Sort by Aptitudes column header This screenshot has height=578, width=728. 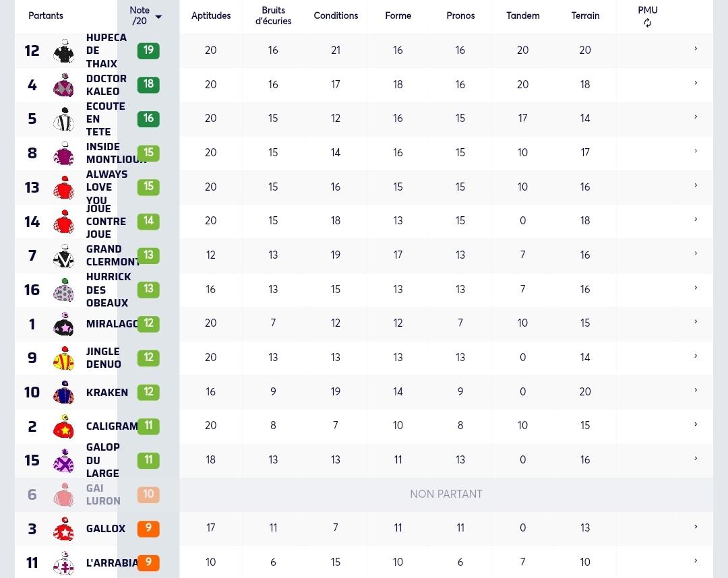(x=211, y=15)
